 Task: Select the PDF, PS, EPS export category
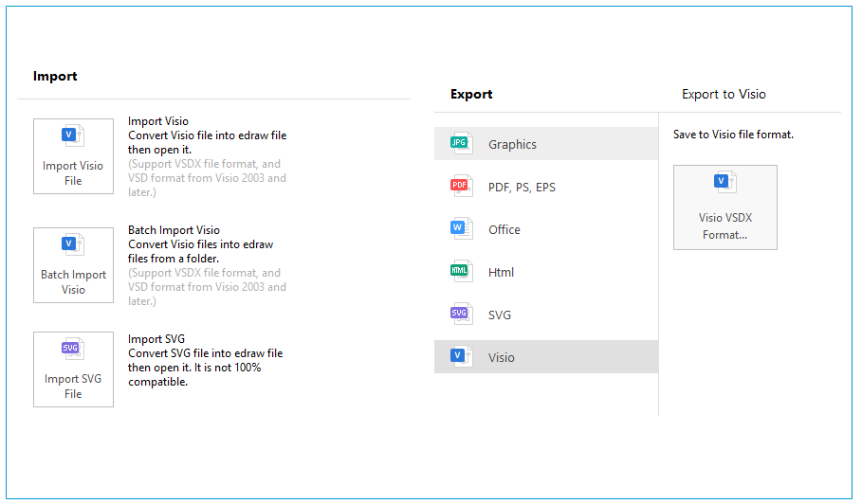546,187
